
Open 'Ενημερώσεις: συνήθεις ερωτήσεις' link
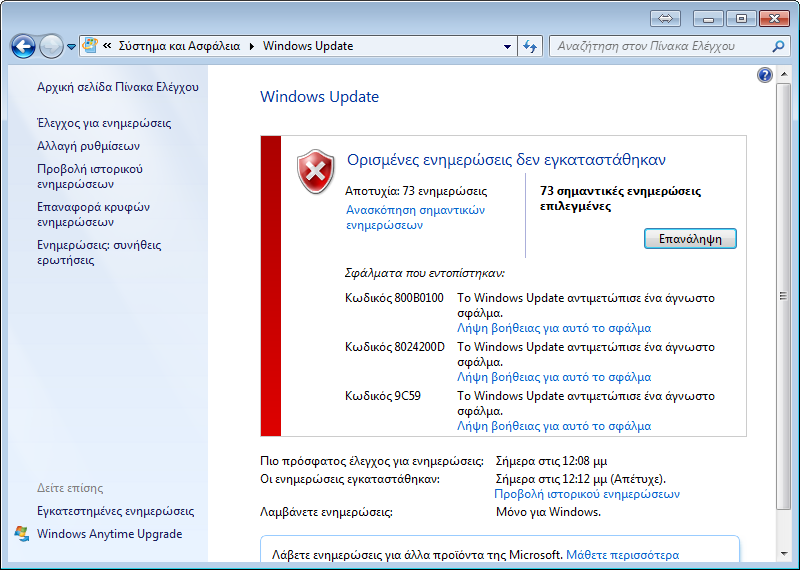tap(99, 253)
